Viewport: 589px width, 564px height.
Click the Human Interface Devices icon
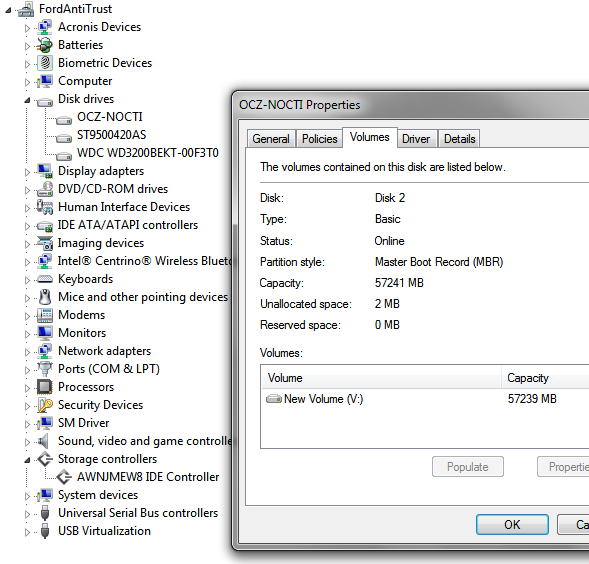tap(45, 207)
